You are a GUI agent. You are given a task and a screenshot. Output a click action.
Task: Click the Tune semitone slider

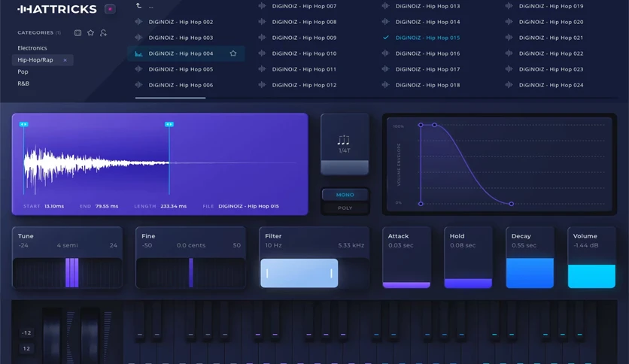point(68,273)
